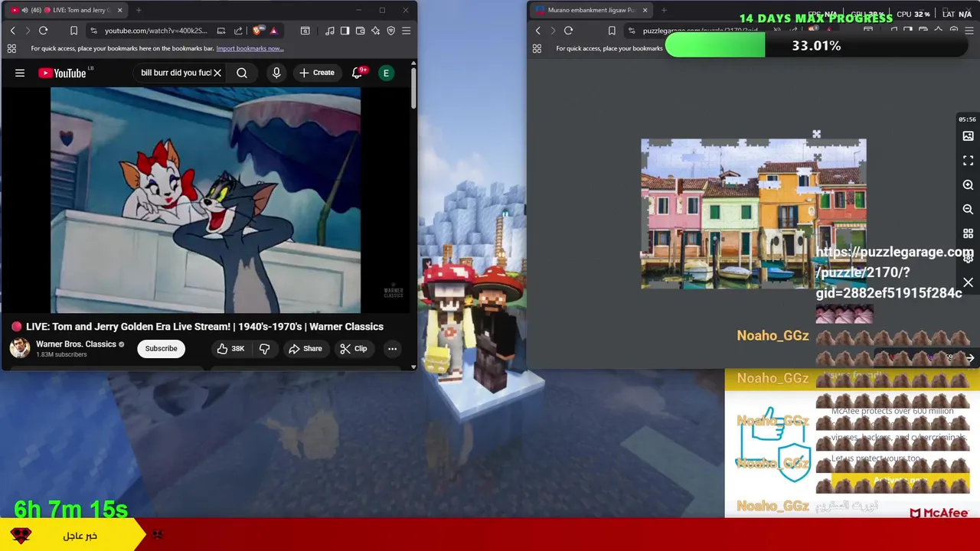Click the Tom and Jerry video player
980x551 pixels.
[205, 201]
